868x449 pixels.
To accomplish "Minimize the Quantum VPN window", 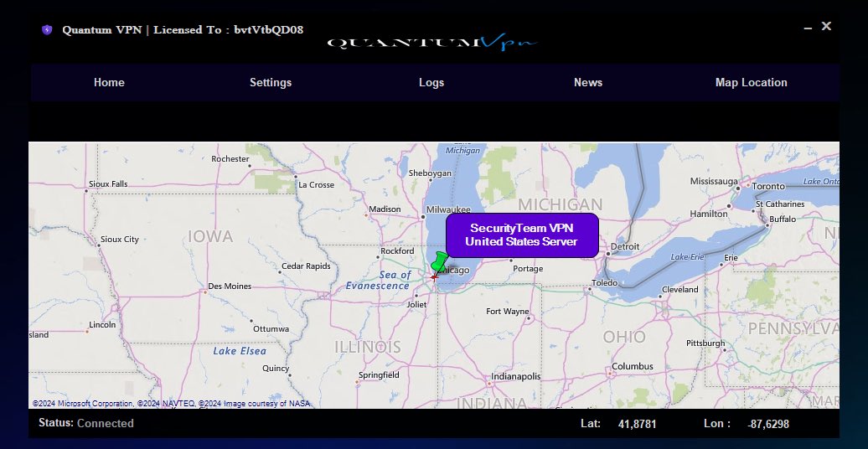I will 809,27.
